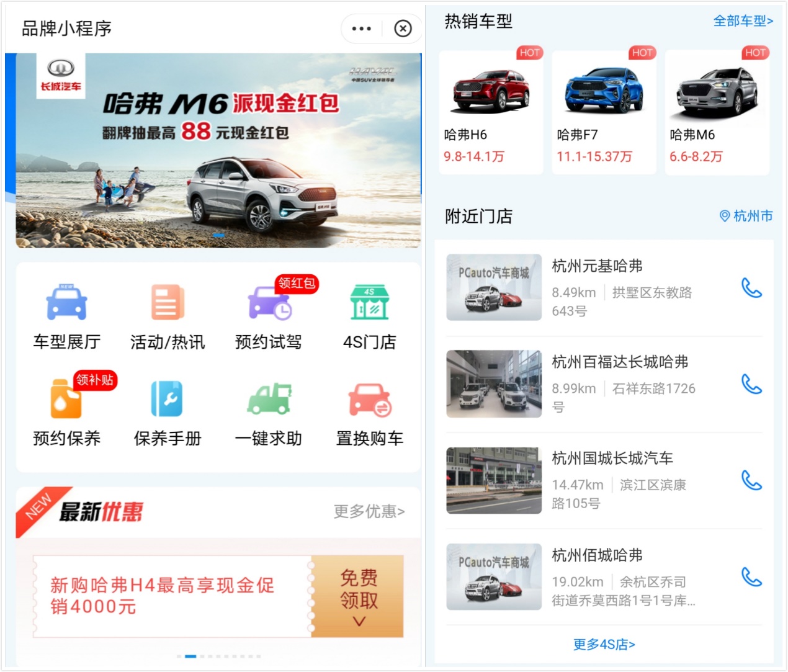Tap the 19.02km 余杭区乔司街道 address
Screen dimensions: 788x672
click(x=624, y=591)
